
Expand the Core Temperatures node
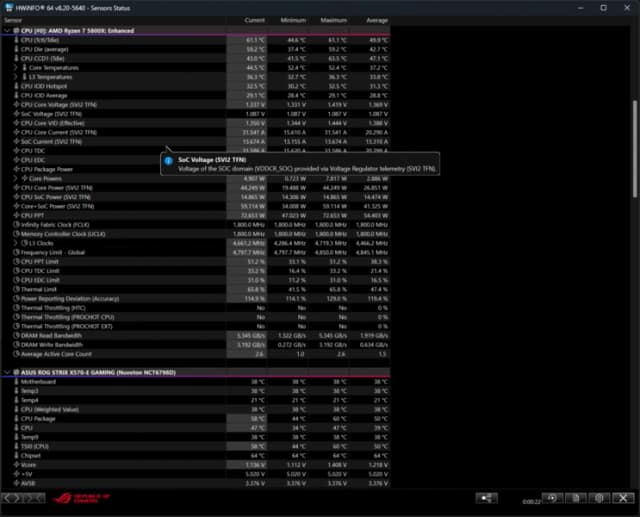16,68
